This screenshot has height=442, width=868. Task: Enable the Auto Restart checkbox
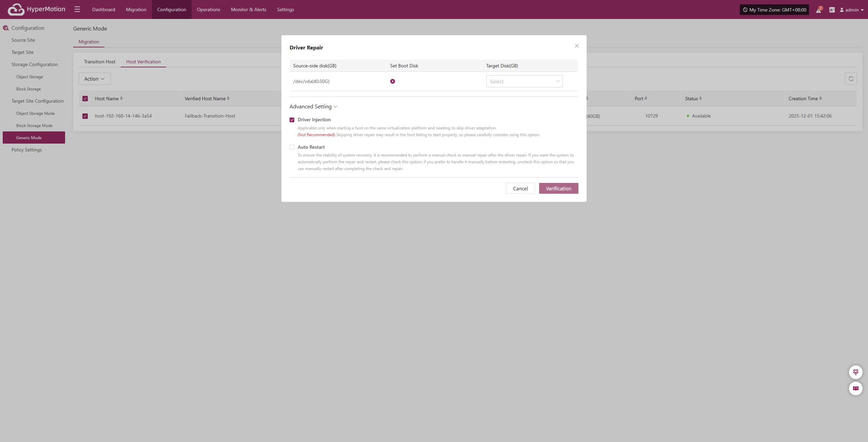click(x=292, y=147)
